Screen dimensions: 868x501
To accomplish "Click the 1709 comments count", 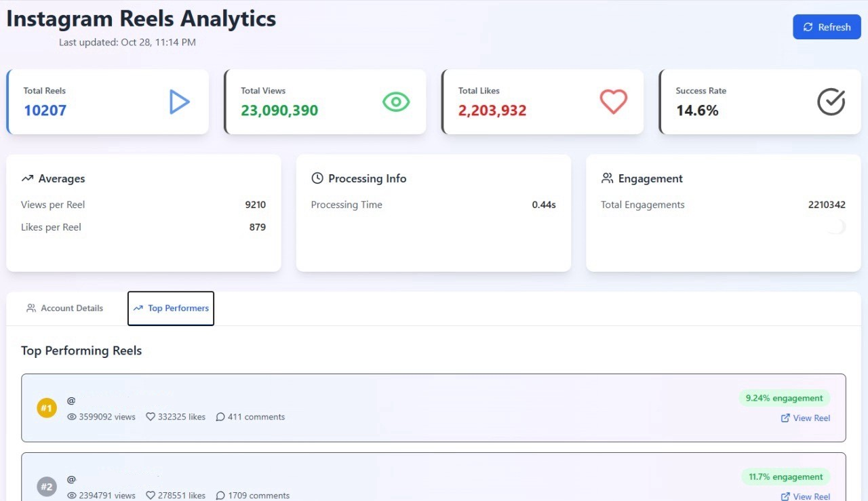I will pos(259,496).
